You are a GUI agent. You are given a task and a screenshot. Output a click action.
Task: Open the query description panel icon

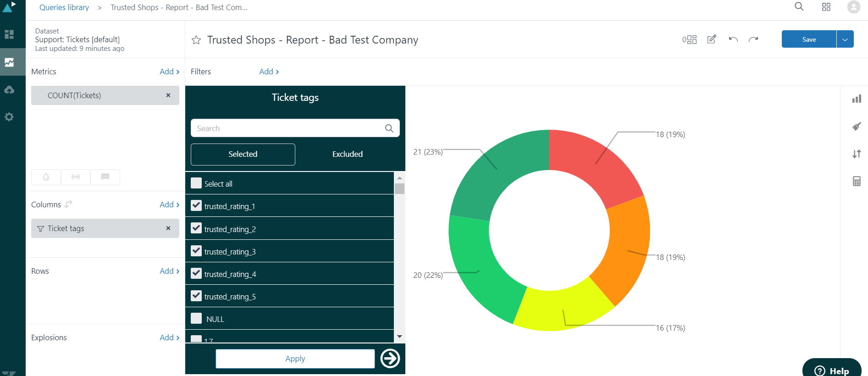689,39
